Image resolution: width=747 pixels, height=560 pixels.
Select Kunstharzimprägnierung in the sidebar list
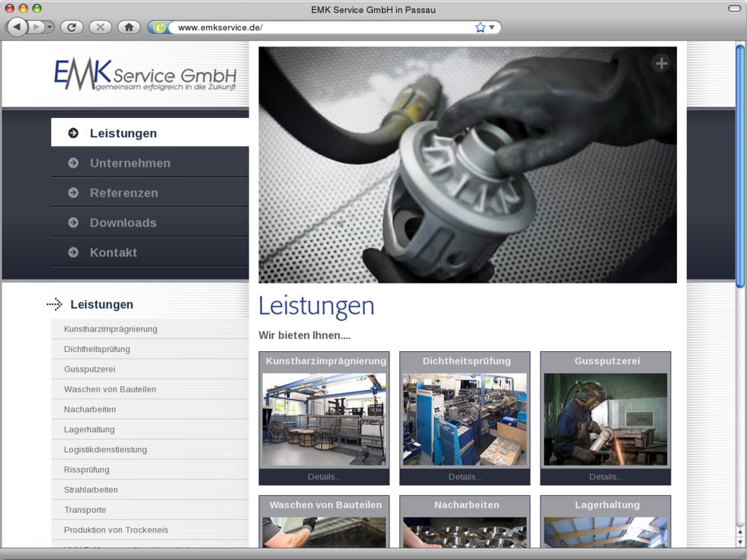[x=149, y=329]
